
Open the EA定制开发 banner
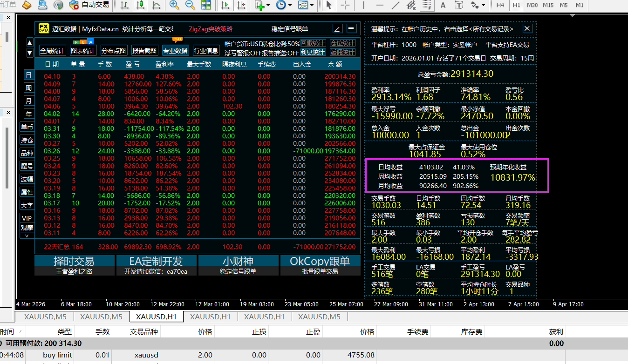coord(156,265)
